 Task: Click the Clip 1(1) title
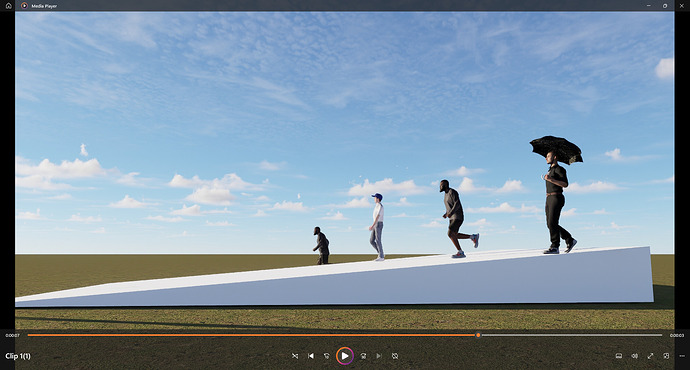pyautogui.click(x=18, y=356)
